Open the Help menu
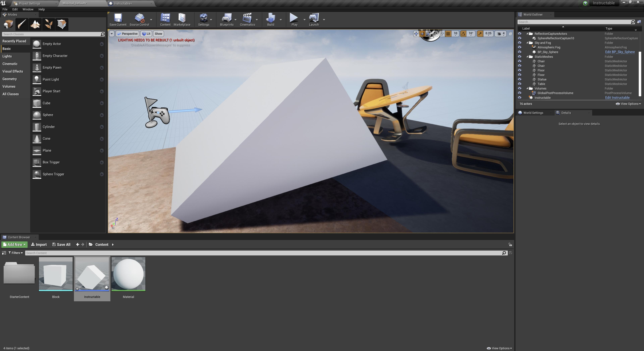The image size is (644, 351). click(x=41, y=9)
